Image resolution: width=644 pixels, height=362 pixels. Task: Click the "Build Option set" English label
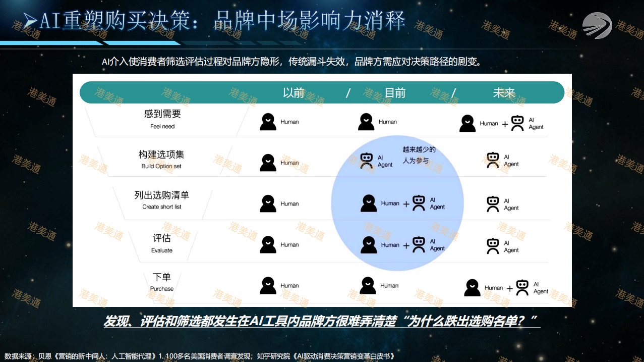[161, 166]
